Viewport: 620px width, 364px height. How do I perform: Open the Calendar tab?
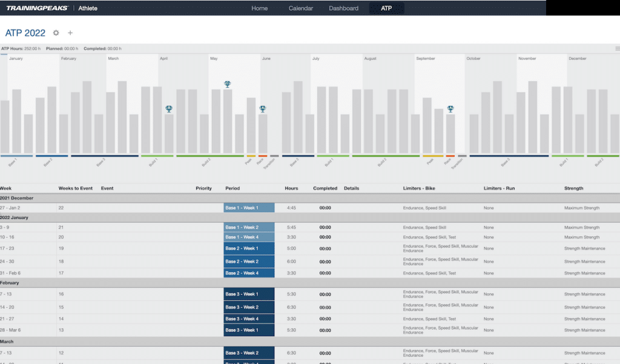(x=301, y=8)
